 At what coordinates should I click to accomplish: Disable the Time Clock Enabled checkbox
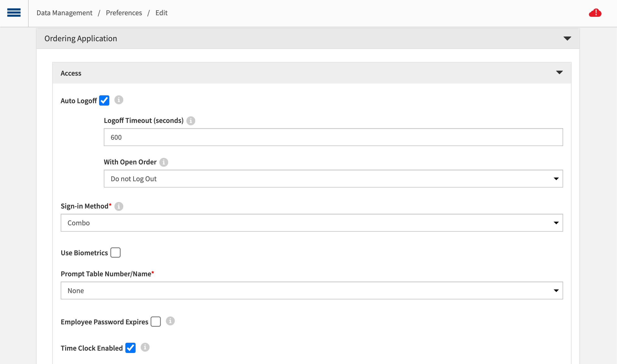pyautogui.click(x=130, y=348)
